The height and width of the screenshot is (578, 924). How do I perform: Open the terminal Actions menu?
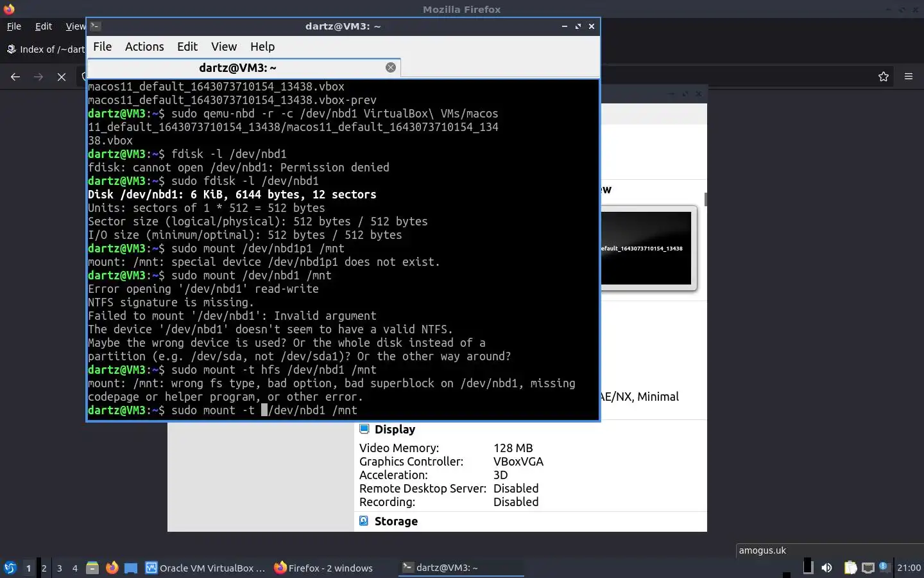(144, 46)
